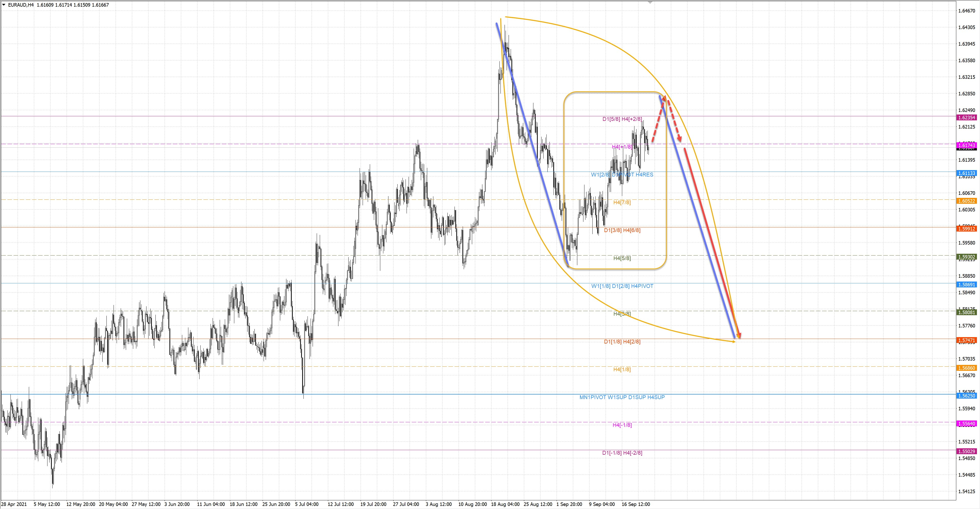
Task: Click the 1.56250 blue pivot price tag
Action: click(967, 396)
